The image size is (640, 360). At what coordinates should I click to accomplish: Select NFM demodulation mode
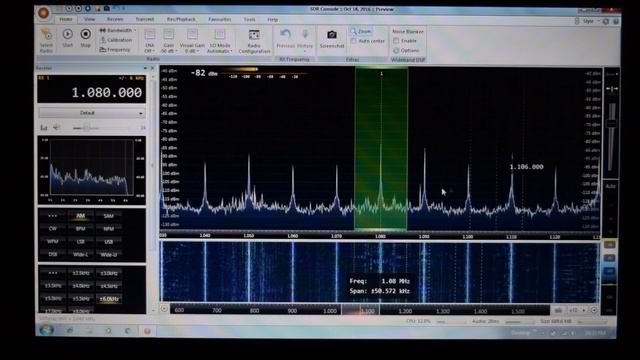109,229
